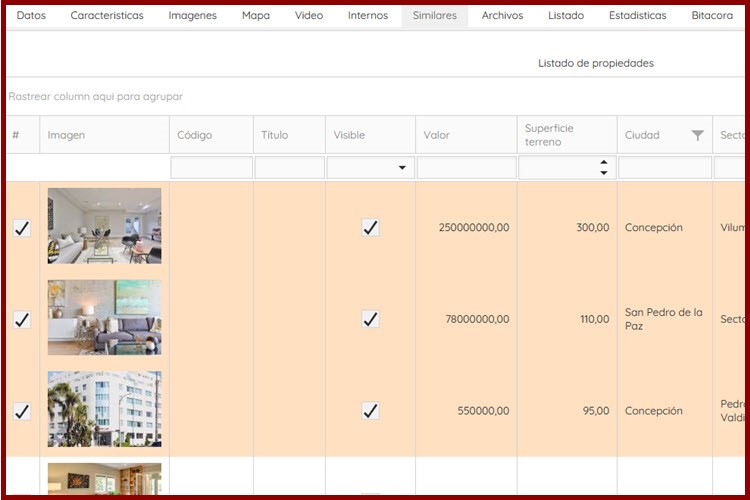The width and height of the screenshot is (750, 500).
Task: Select the 300,00 surface cell
Action: (x=593, y=228)
